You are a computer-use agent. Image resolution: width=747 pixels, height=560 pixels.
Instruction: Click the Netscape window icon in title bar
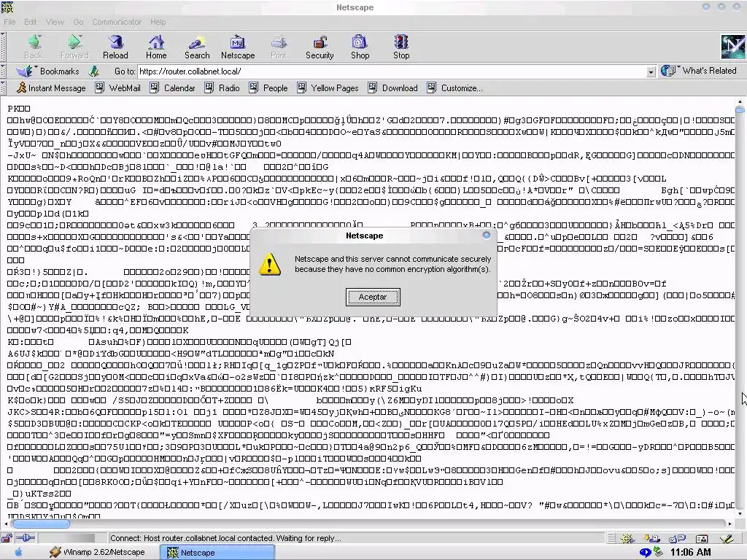pos(7,7)
